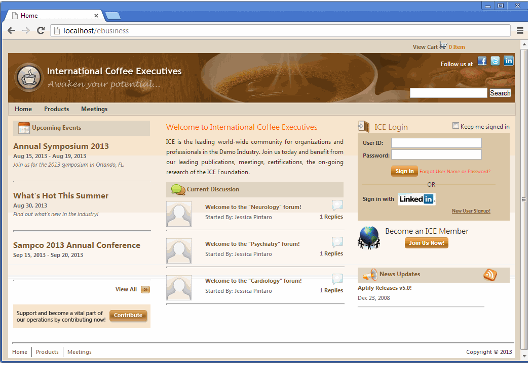The width and height of the screenshot is (528, 365).
Task: Go back with the browser back arrow
Action: pos(11,31)
